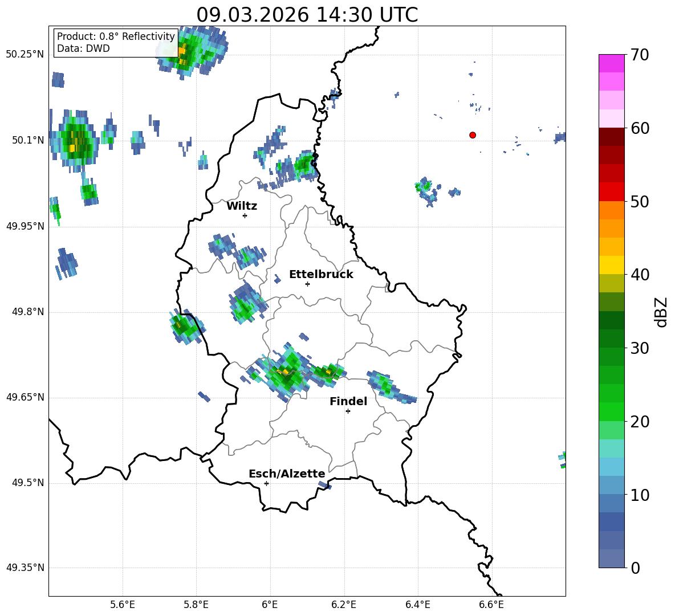Click the yellow core of the echo north of Findel

tap(285, 372)
